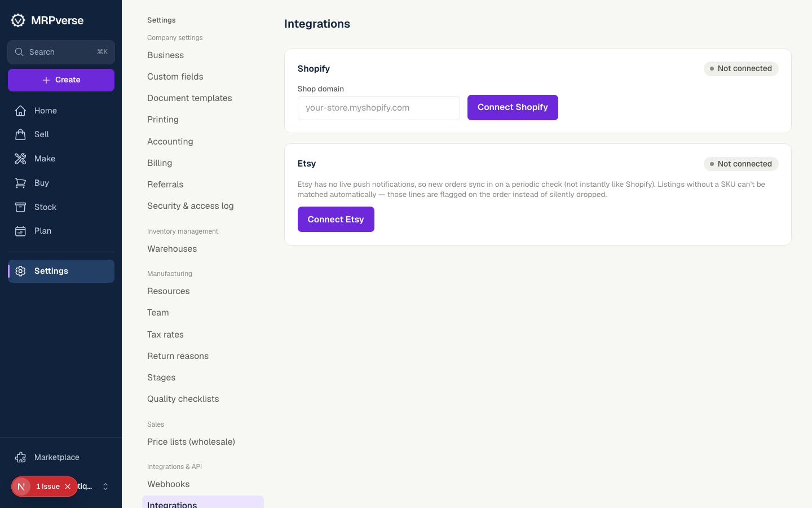Focus the Shop domain input field
The width and height of the screenshot is (812, 508).
click(x=379, y=108)
